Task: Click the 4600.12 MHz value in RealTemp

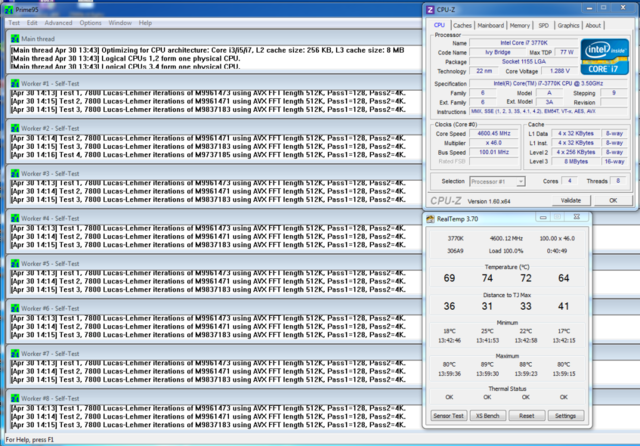Action: point(506,238)
